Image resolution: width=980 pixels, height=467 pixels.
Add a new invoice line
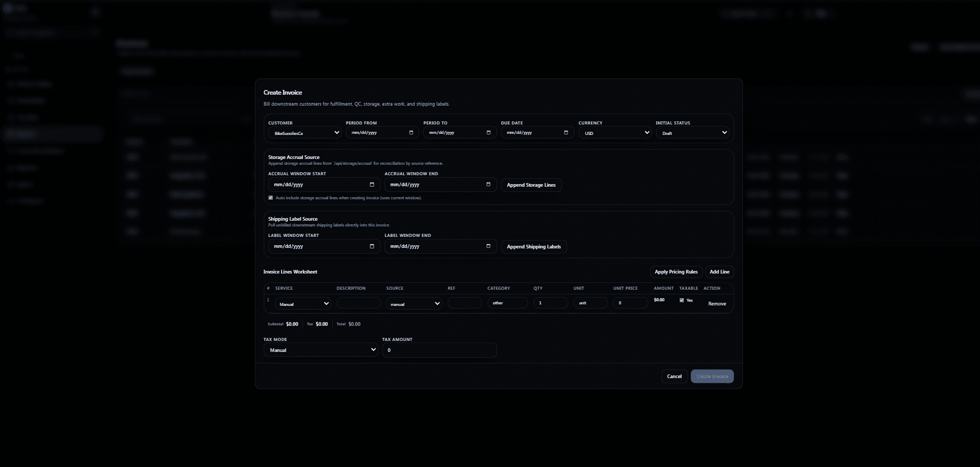(x=719, y=272)
